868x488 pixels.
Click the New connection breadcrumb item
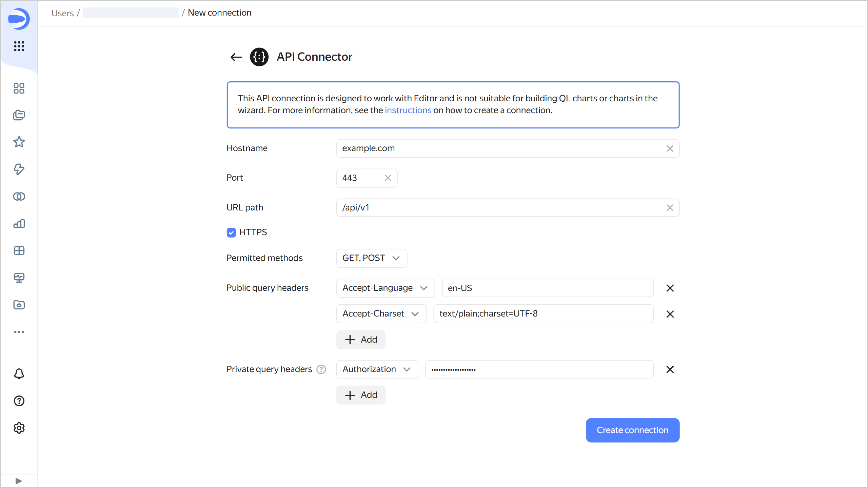tap(219, 13)
